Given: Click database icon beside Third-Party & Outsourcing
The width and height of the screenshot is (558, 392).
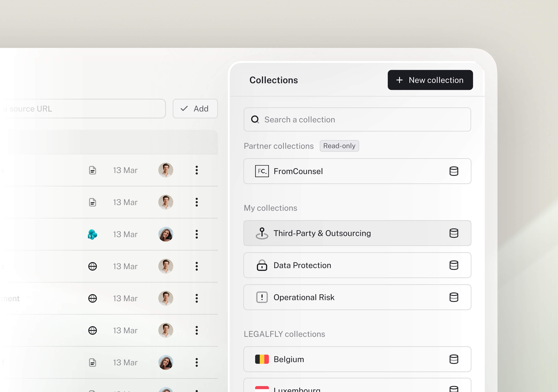Looking at the screenshot, I should click(x=454, y=233).
